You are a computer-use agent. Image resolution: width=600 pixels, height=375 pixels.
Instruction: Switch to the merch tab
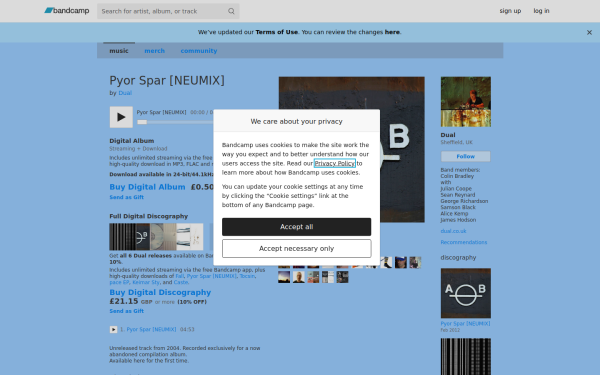click(155, 51)
